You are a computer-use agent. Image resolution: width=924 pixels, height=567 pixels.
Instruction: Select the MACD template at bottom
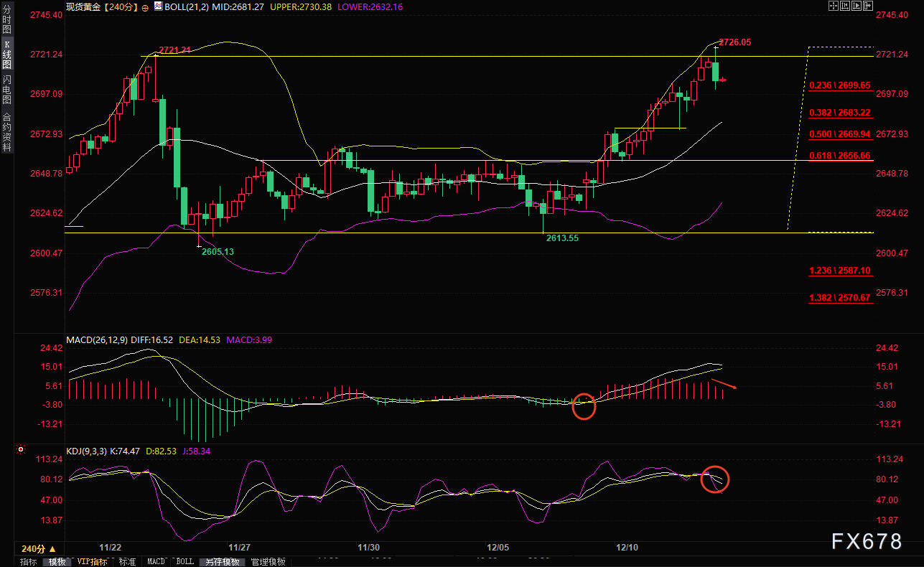tap(156, 562)
